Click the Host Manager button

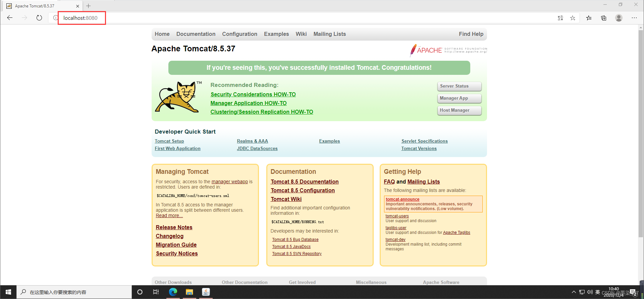click(459, 110)
